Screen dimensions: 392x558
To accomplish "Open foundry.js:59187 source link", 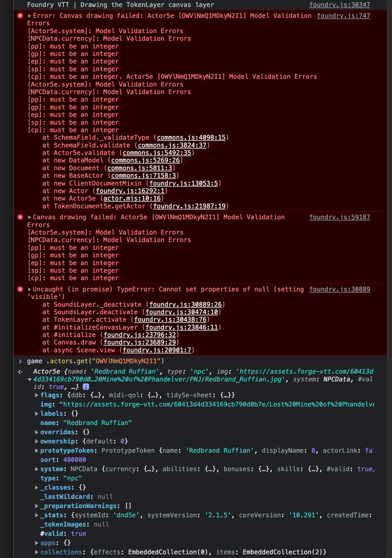I will [x=340, y=217].
